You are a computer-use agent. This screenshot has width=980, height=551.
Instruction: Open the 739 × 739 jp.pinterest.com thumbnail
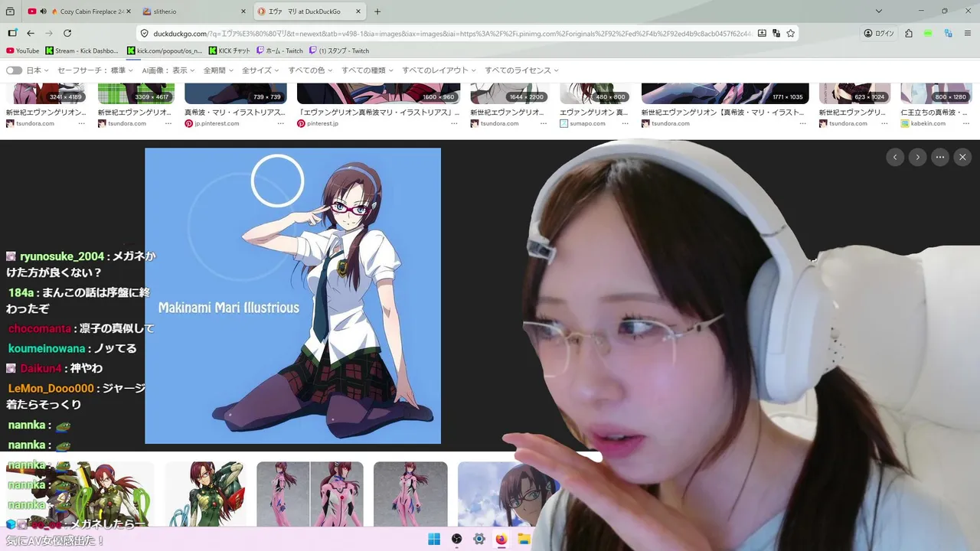pos(236,93)
